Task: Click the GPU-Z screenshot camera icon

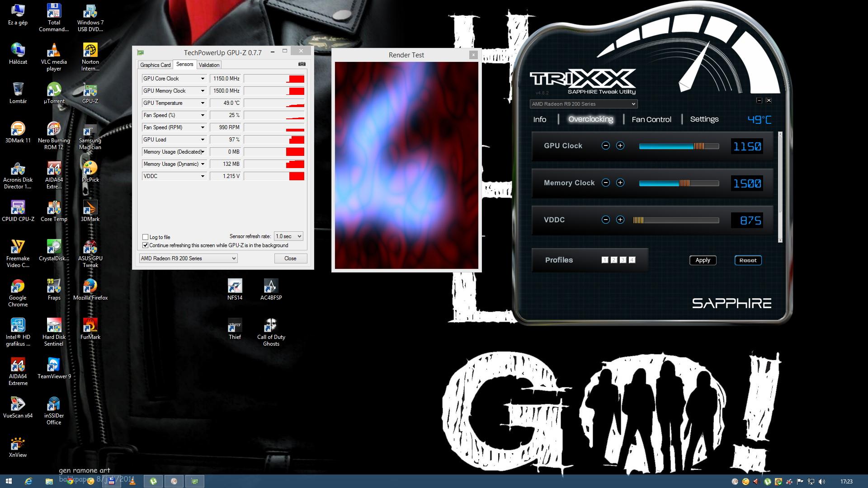Action: 302,64
